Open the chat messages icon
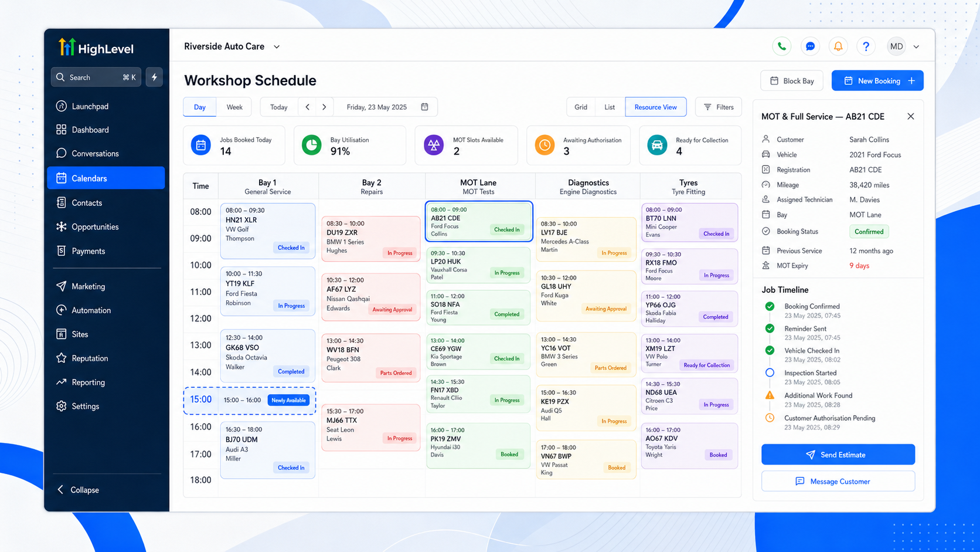Viewport: 980px width, 552px height. pyautogui.click(x=810, y=46)
